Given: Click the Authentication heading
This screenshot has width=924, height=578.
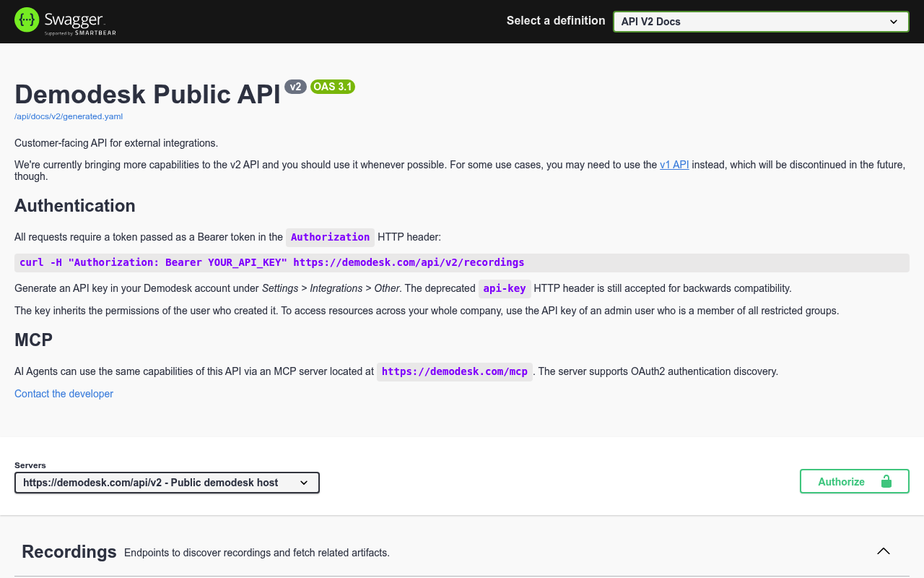Looking at the screenshot, I should [75, 206].
